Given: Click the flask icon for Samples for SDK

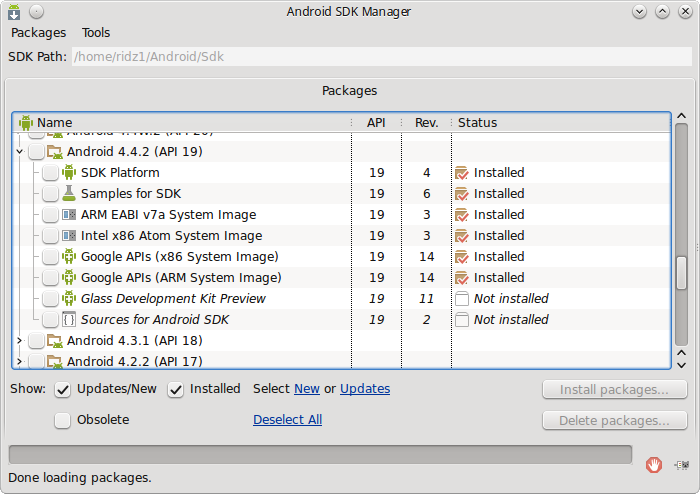Looking at the screenshot, I should (x=69, y=194).
